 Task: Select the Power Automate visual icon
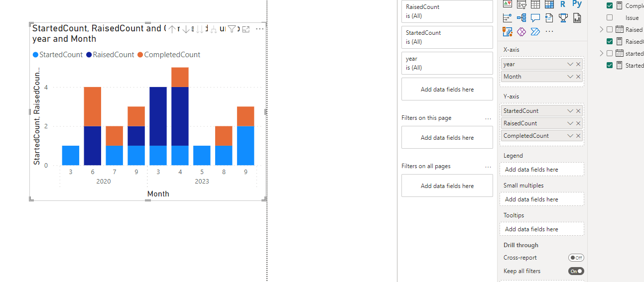(535, 32)
